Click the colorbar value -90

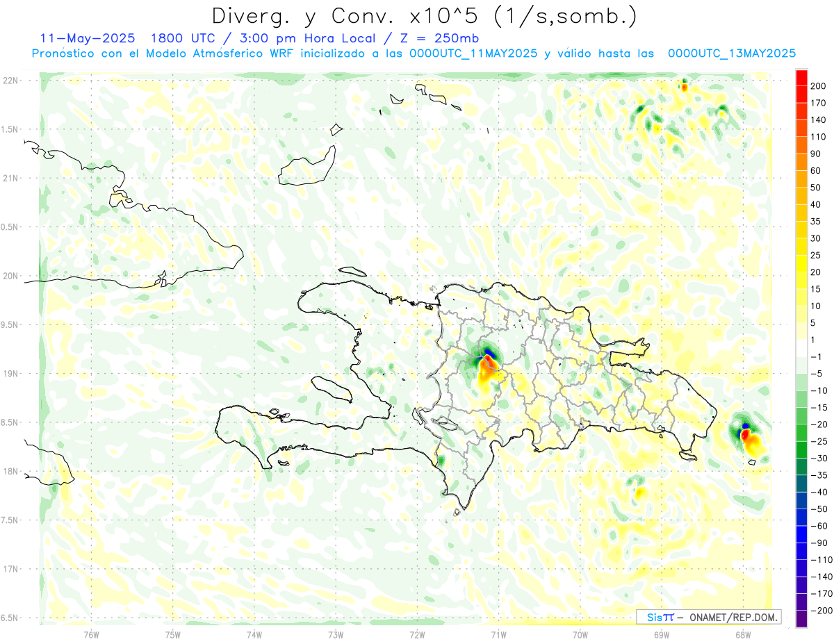click(819, 543)
